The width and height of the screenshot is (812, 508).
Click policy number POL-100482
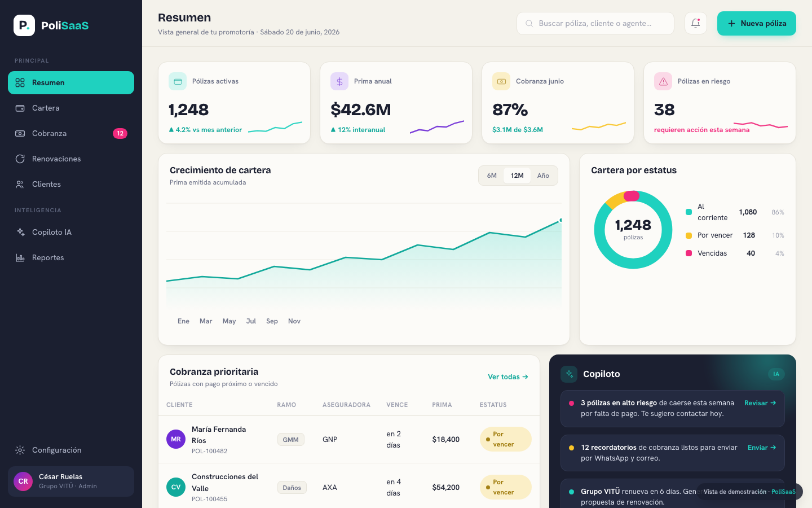pos(209,451)
